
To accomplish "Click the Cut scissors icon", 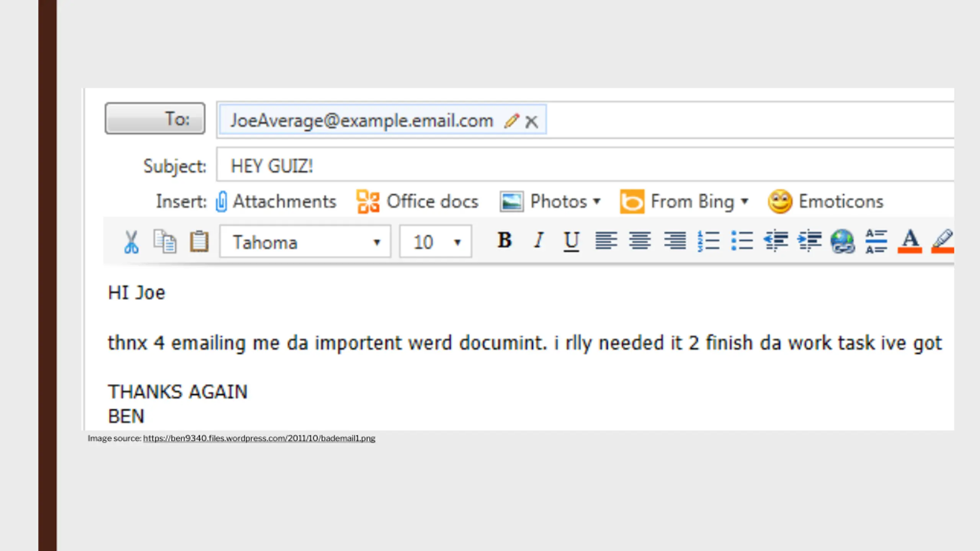I will 131,242.
